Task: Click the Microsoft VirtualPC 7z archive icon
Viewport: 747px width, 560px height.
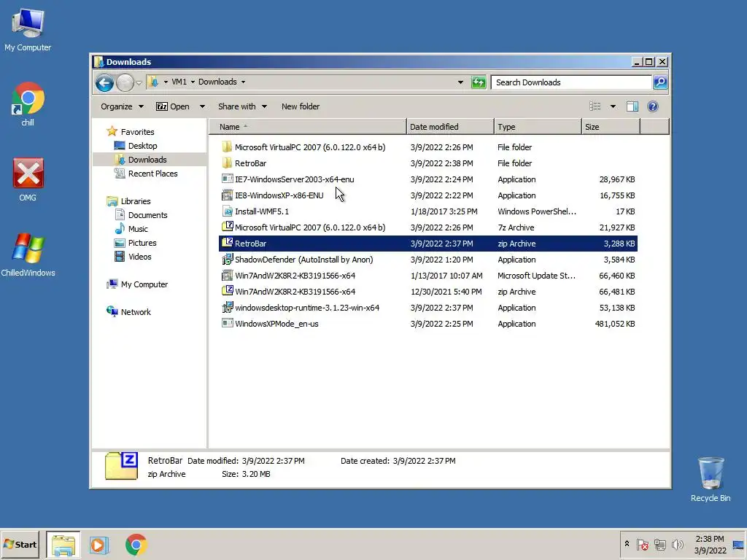Action: pyautogui.click(x=228, y=227)
